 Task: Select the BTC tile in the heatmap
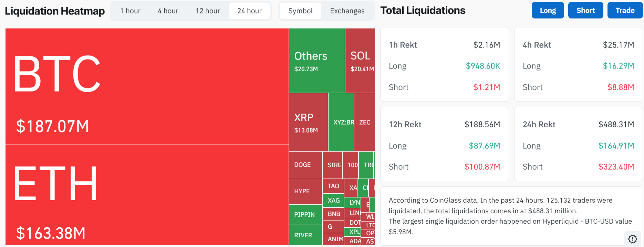point(145,86)
